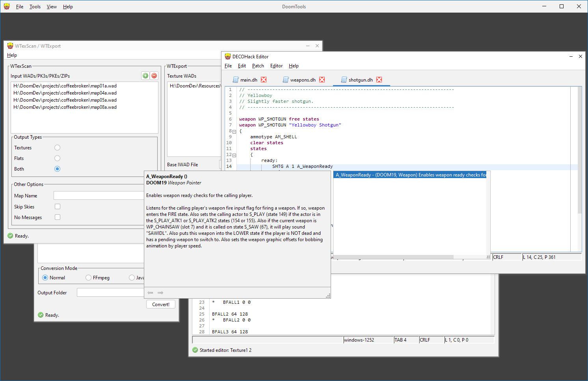Click the CRLF indicator in DECOHack status bar
This screenshot has width=588, height=381.
(507, 257)
